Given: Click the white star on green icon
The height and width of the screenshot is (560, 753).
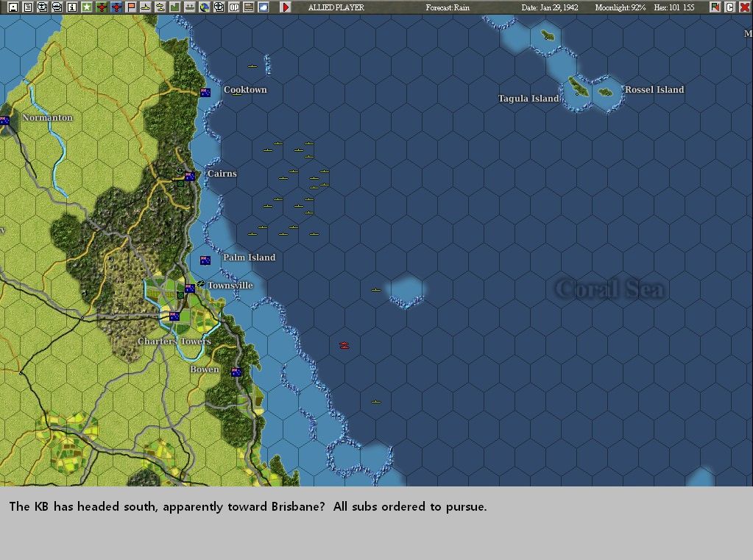Looking at the screenshot, I should point(86,7).
